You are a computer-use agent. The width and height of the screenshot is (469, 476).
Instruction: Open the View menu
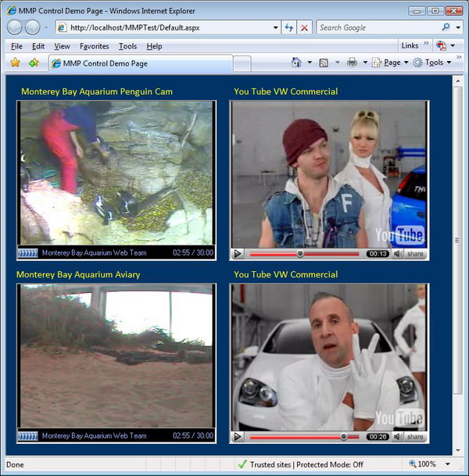(63, 46)
